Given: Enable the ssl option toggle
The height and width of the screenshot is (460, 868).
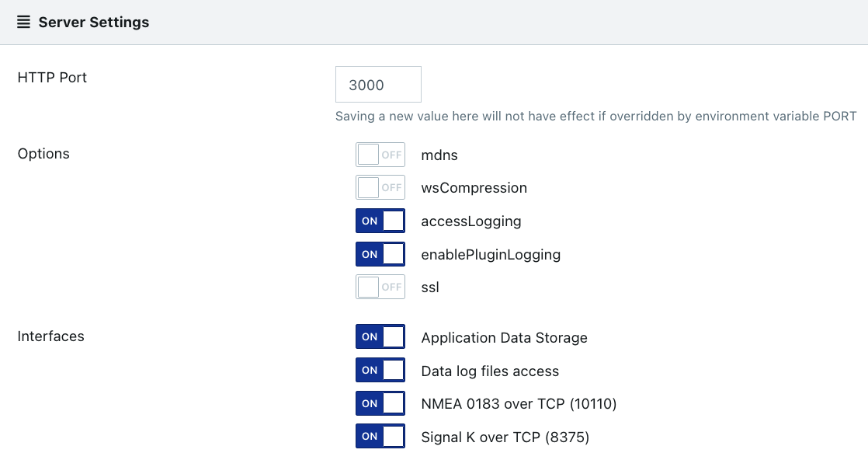Looking at the screenshot, I should (380, 287).
